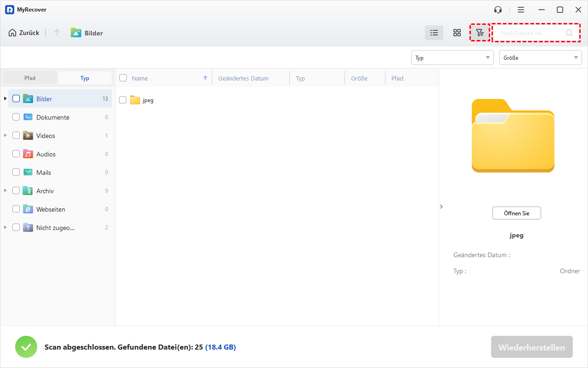Viewport: 588px width, 368px height.
Task: Check the Dokumente category checkbox
Action: pos(16,117)
